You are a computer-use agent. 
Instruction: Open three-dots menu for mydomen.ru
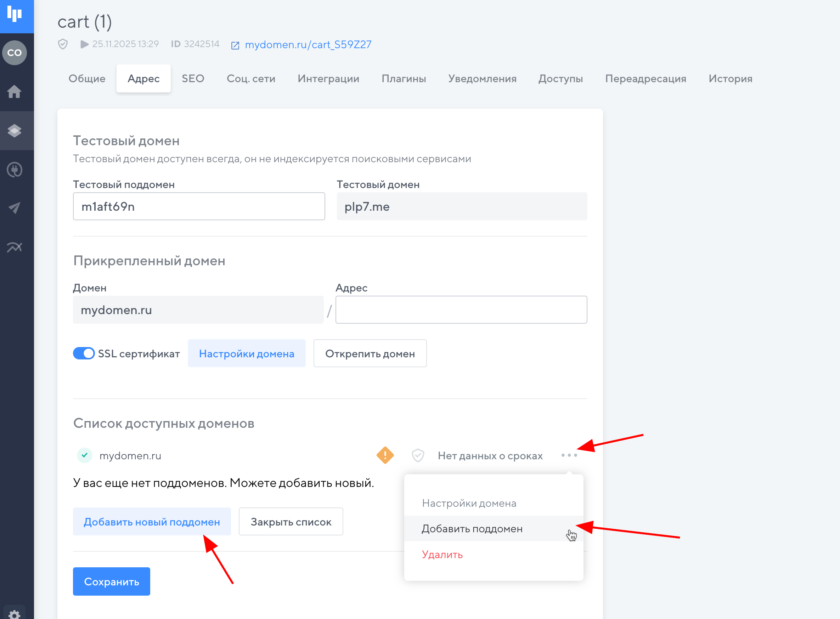(x=569, y=455)
